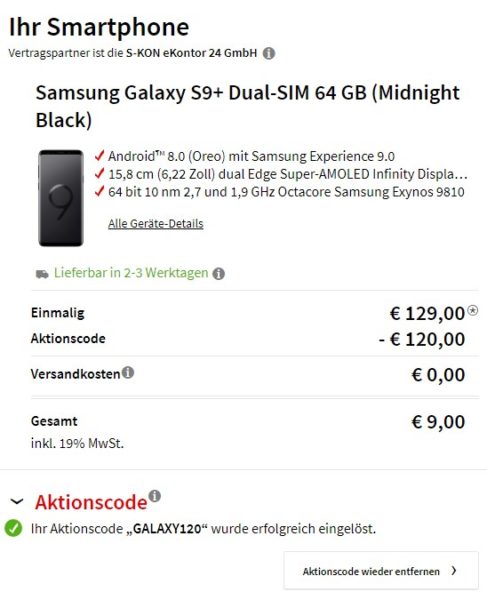
Task: Click info icon beside Lieferbar in 2-3 Werktagen
Action: 218,274
